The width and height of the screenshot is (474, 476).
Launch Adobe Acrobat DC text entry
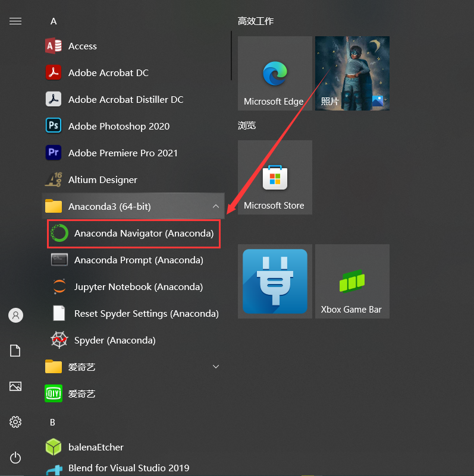(108, 73)
